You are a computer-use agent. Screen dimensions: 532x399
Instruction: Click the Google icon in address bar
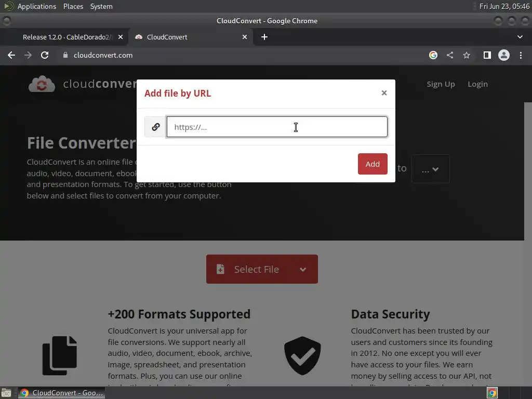[433, 55]
